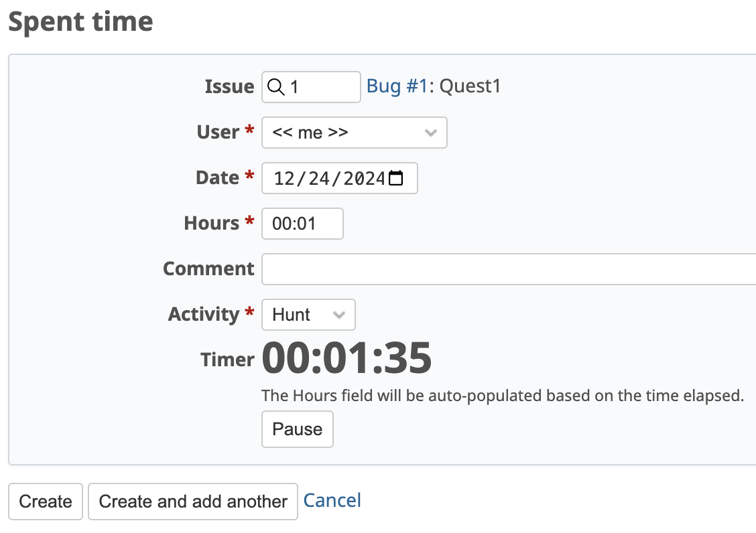Screen dimensions: 756x533
Task: Click the running timer display 00:01:35
Action: click(x=346, y=358)
